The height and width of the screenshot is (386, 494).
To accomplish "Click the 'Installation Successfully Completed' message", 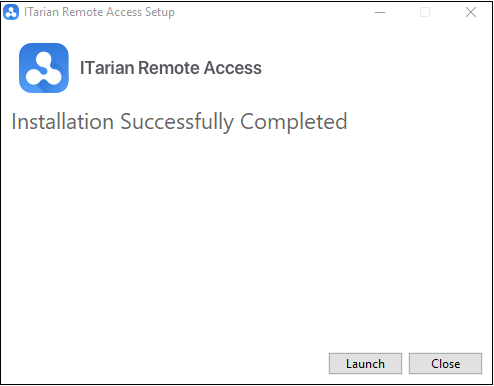I will click(x=179, y=122).
